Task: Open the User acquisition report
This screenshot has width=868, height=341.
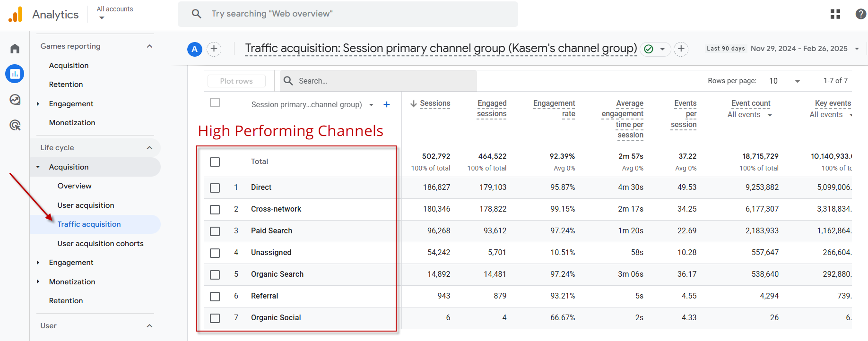Action: tap(86, 205)
